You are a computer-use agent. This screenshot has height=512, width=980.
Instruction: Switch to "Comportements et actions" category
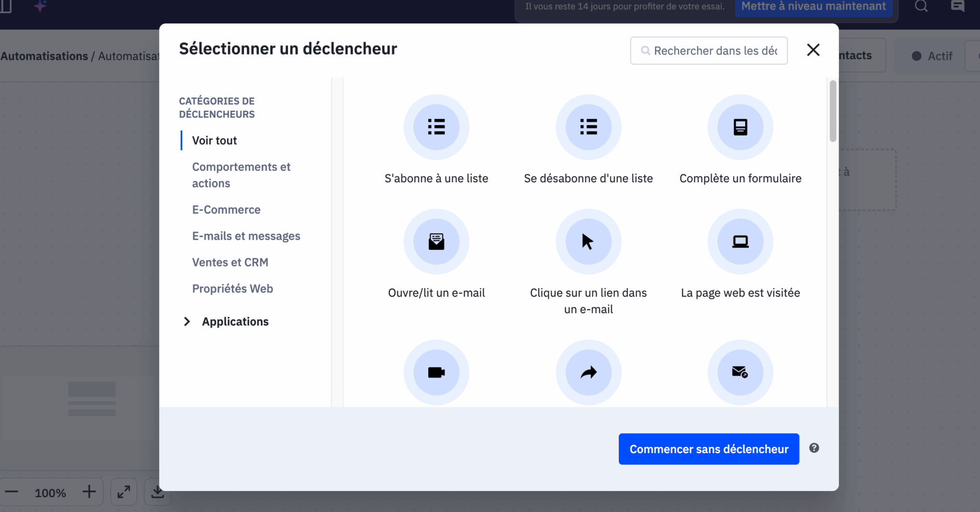tap(241, 175)
